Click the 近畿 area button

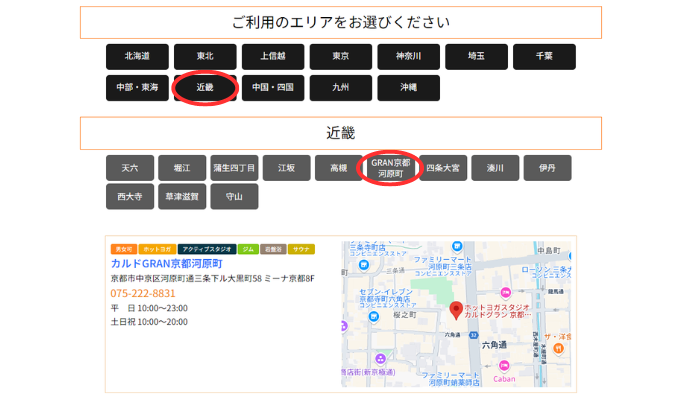(205, 88)
